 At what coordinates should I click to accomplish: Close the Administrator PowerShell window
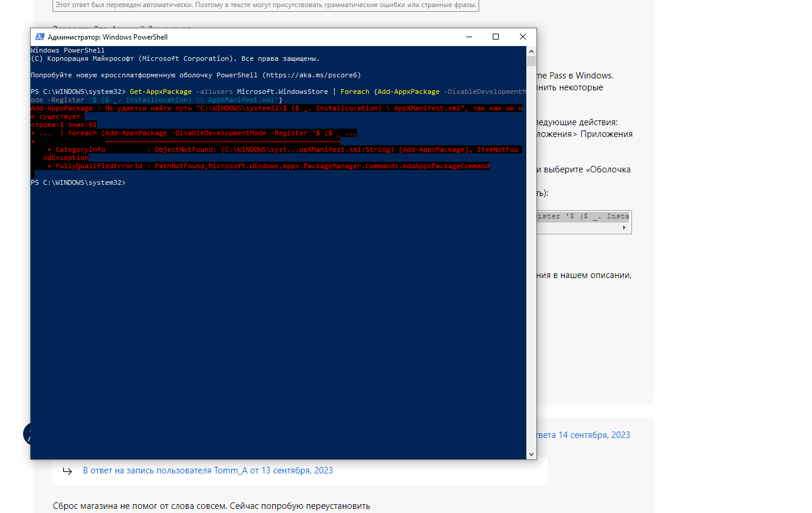[x=523, y=37]
